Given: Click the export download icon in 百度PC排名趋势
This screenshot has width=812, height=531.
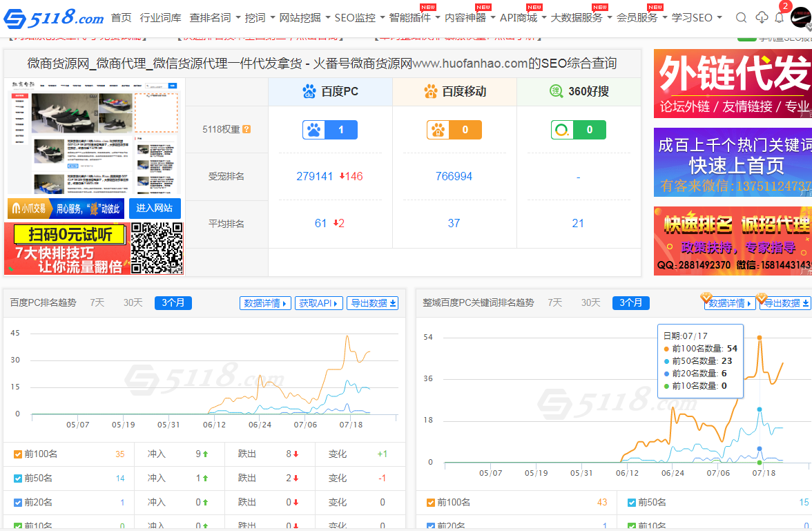Looking at the screenshot, I should pos(393,303).
